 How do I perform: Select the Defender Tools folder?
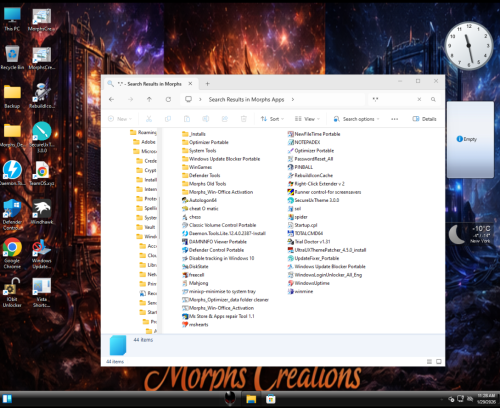(201, 175)
